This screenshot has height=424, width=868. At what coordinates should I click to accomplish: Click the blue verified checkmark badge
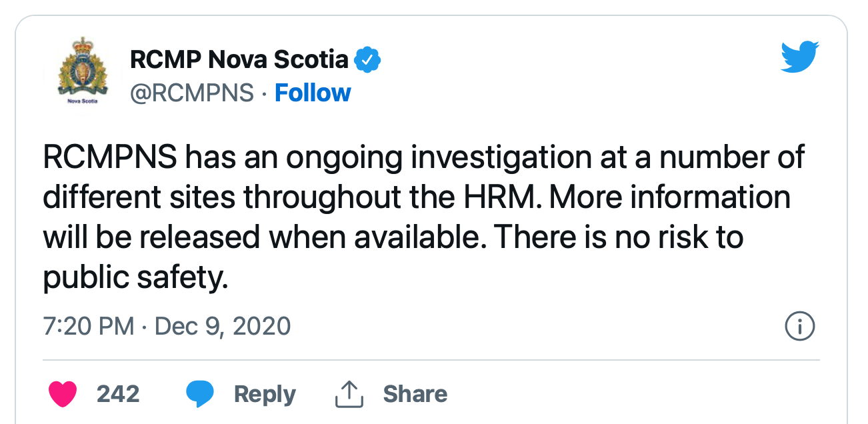[367, 60]
